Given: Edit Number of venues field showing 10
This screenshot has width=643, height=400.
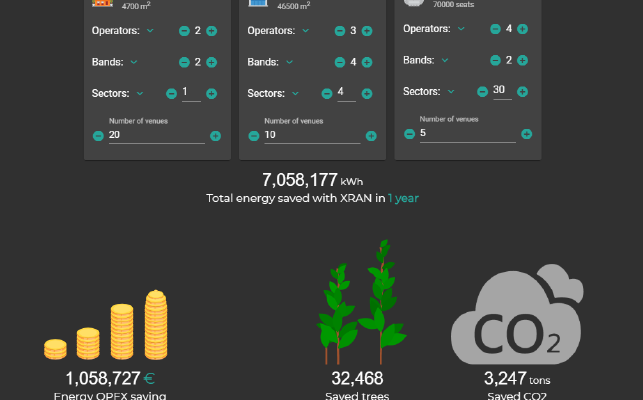Looking at the screenshot, I should pos(312,135).
